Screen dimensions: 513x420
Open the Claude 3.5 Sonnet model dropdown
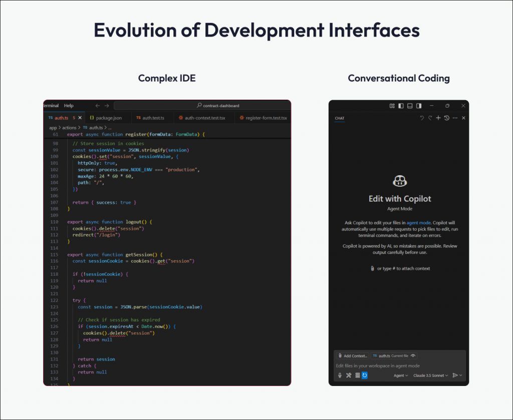(430, 375)
